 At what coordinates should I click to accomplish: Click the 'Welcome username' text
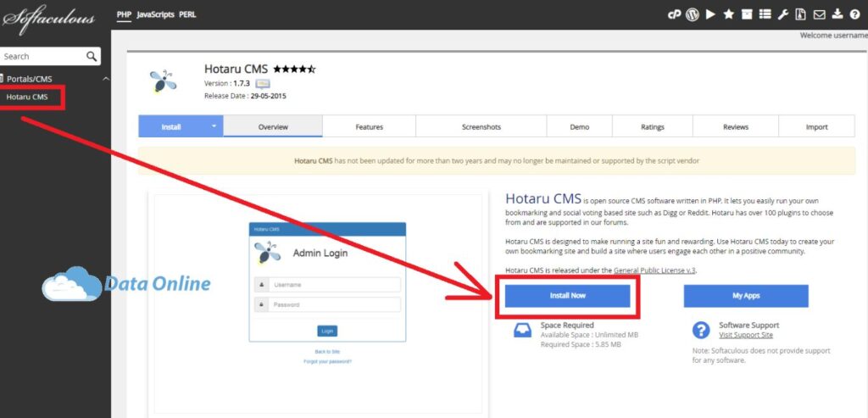click(834, 35)
